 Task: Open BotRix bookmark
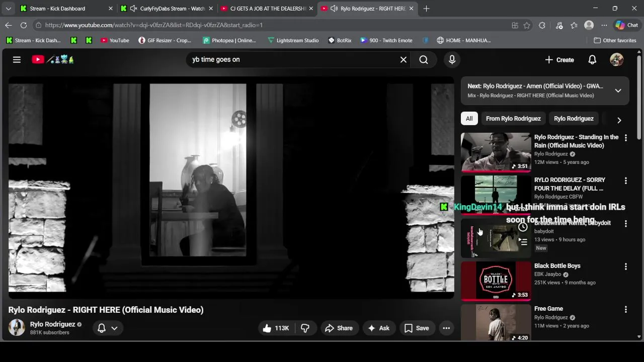click(x=340, y=40)
